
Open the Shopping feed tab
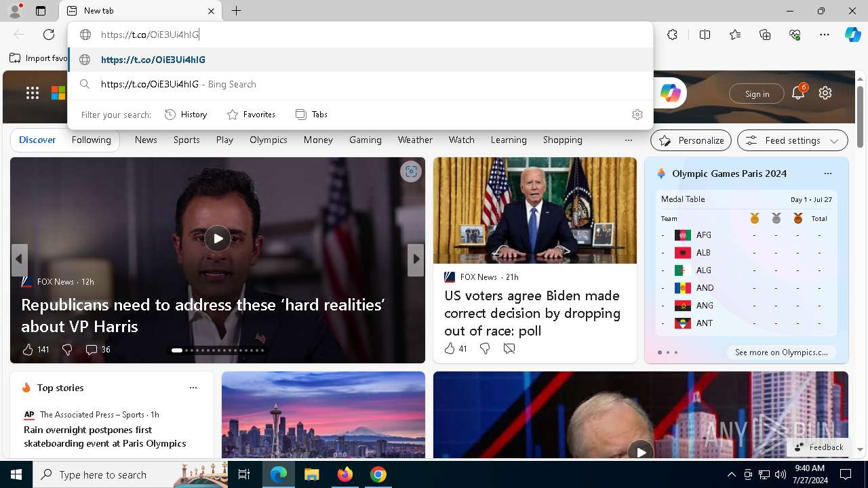click(563, 140)
